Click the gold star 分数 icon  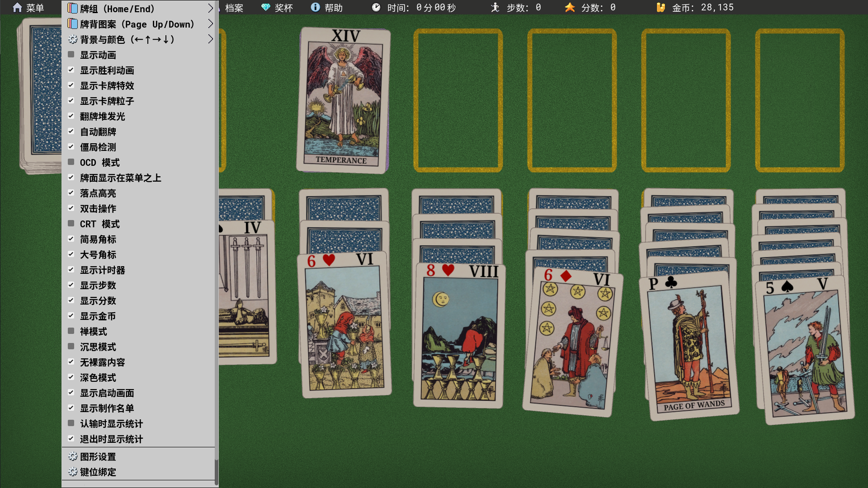coord(570,8)
